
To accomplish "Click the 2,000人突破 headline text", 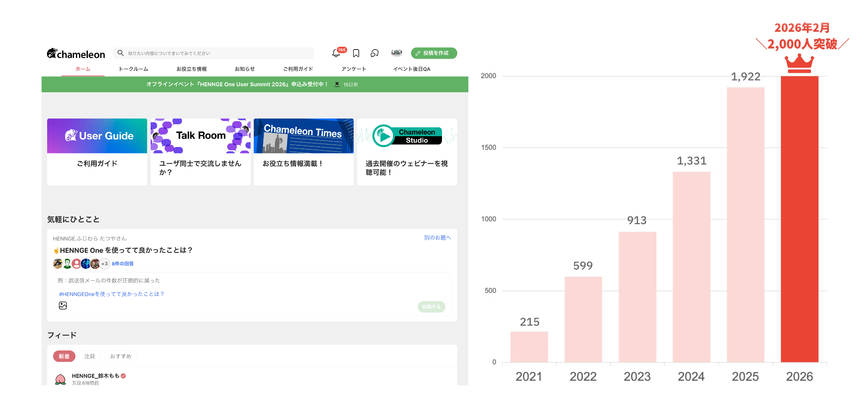I will pos(802,44).
